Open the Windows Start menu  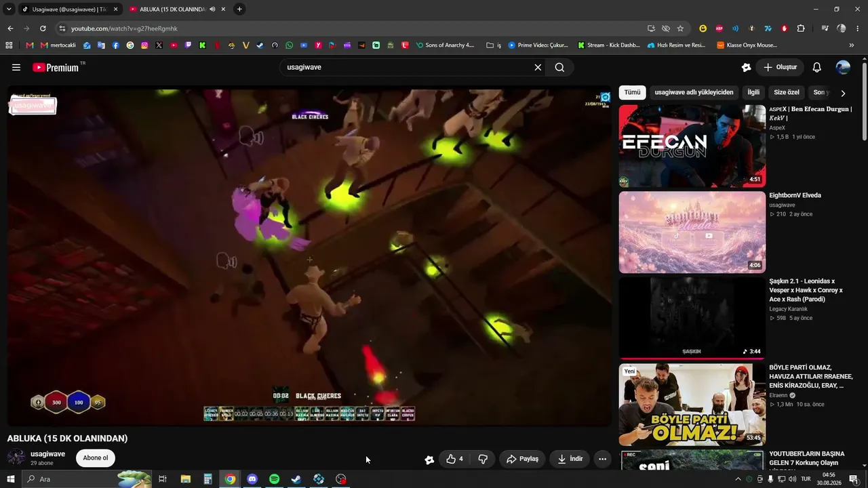point(11,479)
